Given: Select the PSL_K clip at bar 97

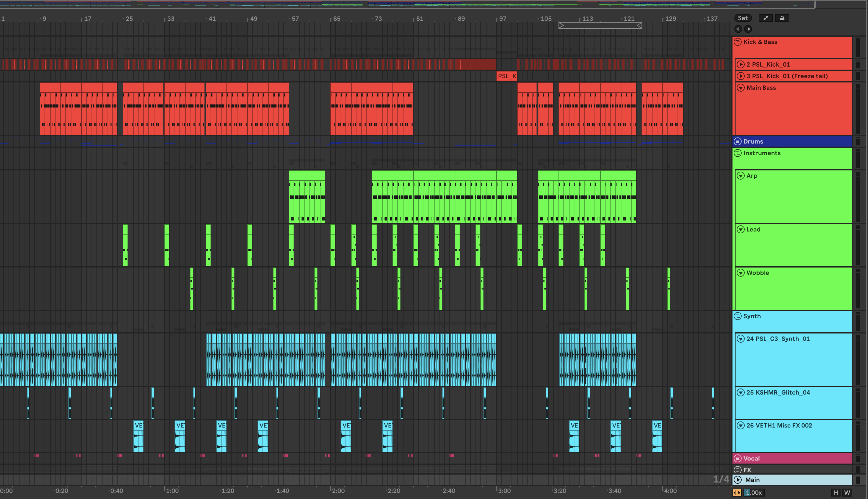Looking at the screenshot, I should pyautogui.click(x=507, y=76).
